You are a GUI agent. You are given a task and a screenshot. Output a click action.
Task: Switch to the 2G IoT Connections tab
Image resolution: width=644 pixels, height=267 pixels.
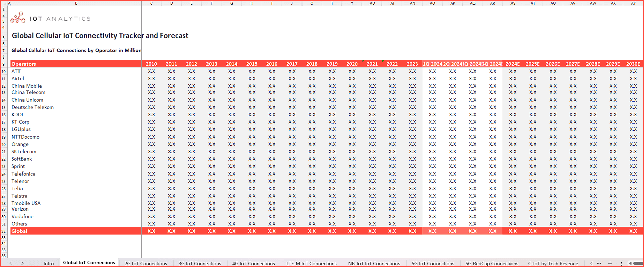pos(146,263)
